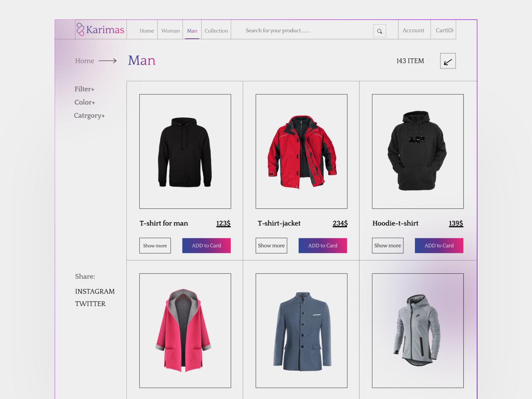Select Home in the navigation bar
This screenshot has width=532, height=399.
coord(147,30)
